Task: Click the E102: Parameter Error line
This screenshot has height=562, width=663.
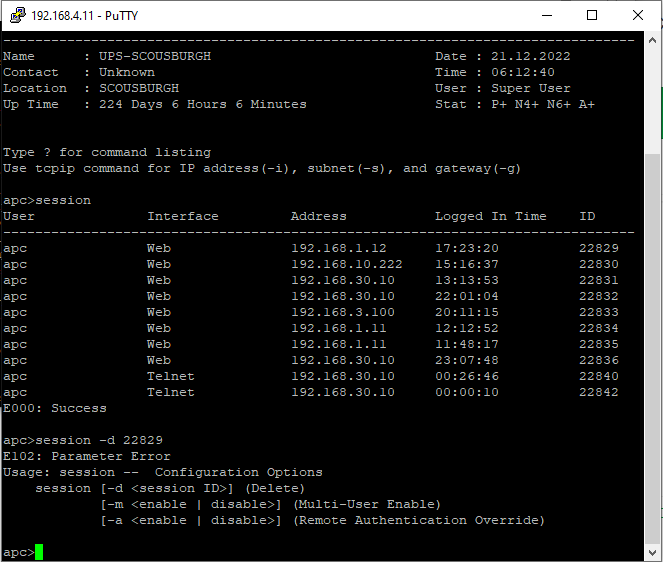Action: [x=86, y=456]
